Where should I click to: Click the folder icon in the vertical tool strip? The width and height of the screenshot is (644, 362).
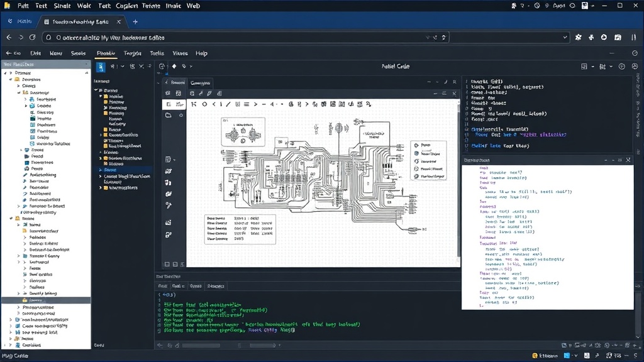click(x=169, y=116)
